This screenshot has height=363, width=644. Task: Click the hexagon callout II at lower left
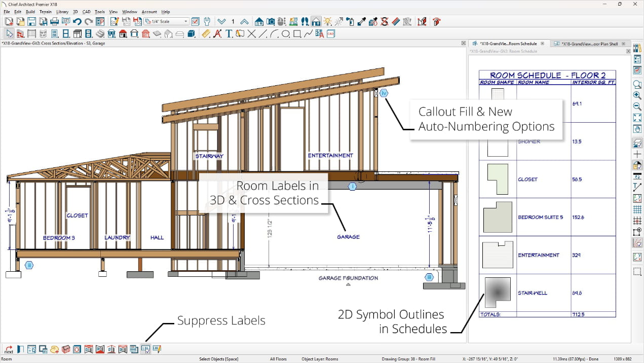(x=29, y=265)
